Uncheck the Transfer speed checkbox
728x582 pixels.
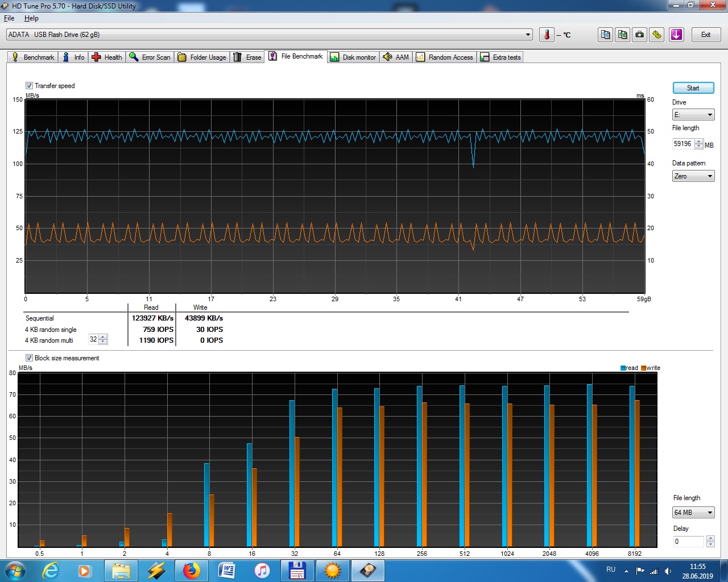coord(29,86)
